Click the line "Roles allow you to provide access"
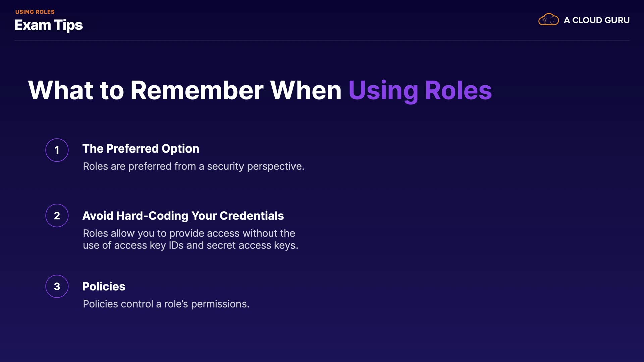 189,233
